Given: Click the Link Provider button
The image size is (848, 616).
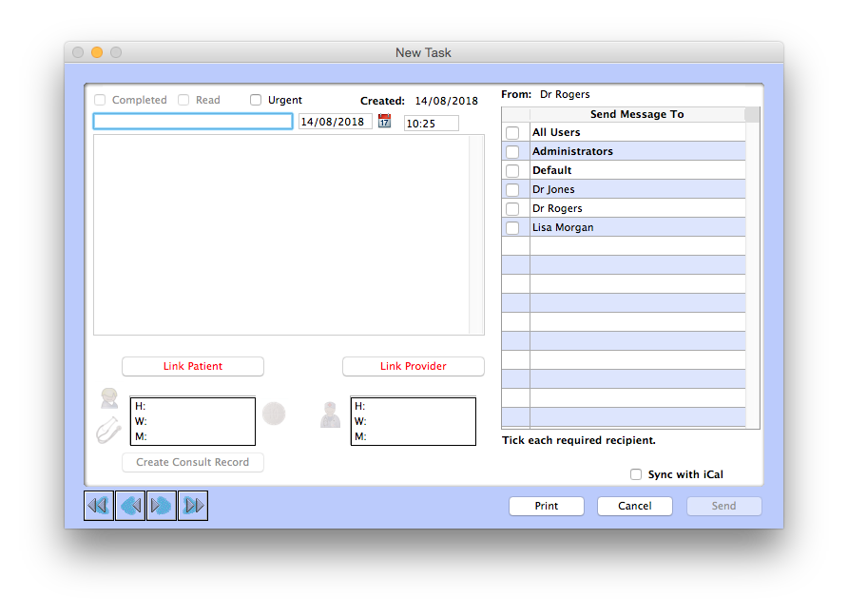Looking at the screenshot, I should [414, 366].
